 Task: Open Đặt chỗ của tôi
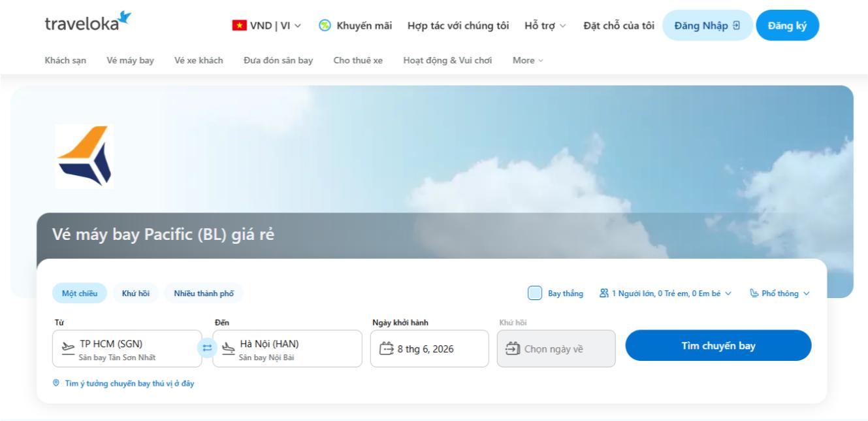click(x=619, y=26)
